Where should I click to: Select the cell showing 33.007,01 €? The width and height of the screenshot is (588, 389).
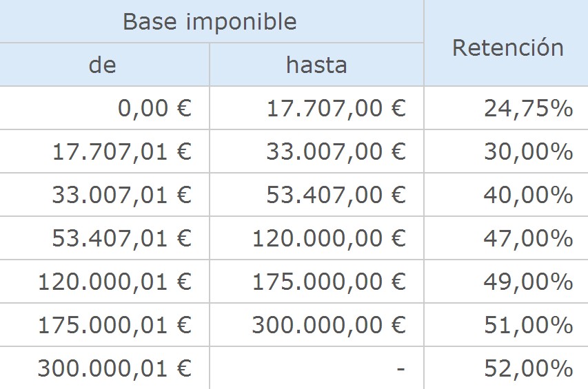pos(121,195)
